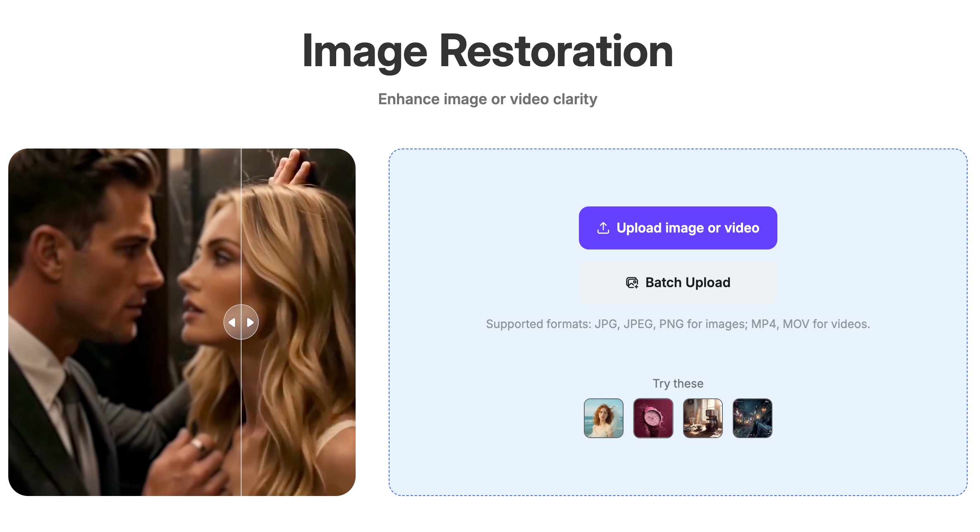Click the 'Enhance image or video clarity' subtitle
This screenshot has height=532, width=980.
488,99
